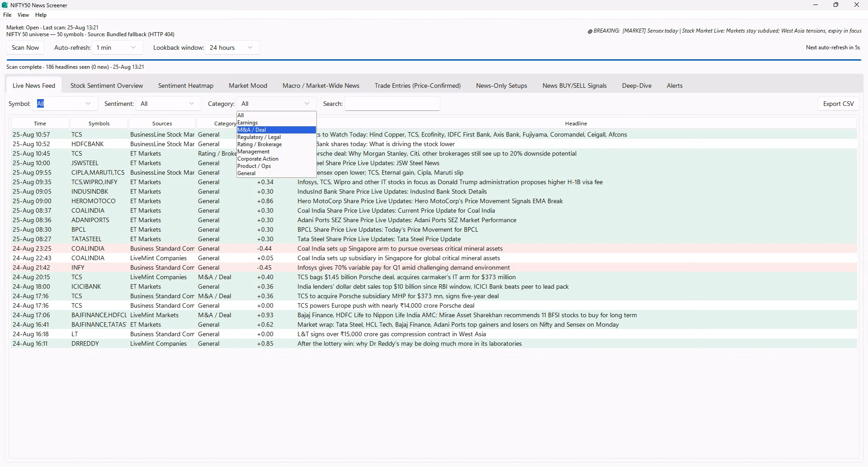Focus the Search input field
The height and width of the screenshot is (467, 868).
coord(392,104)
